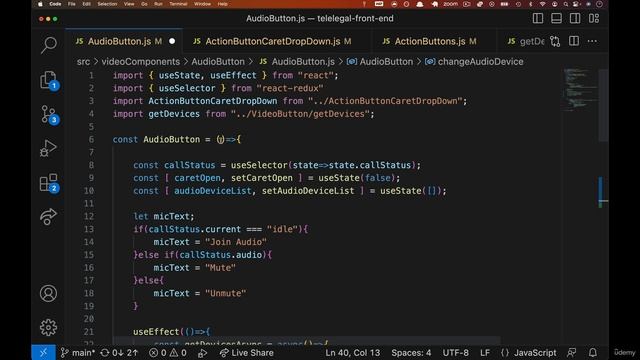Click callStatus variable on line 8

click(189, 165)
